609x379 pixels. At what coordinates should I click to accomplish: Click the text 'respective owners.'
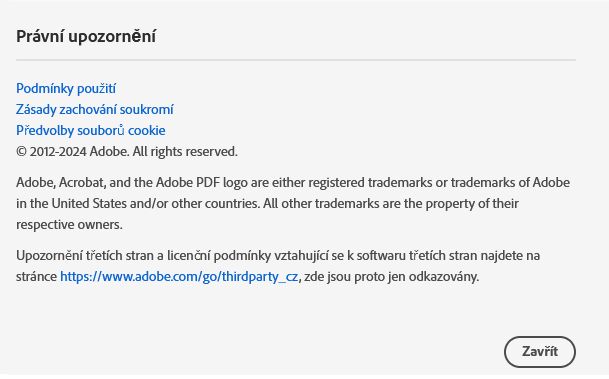tap(69, 224)
